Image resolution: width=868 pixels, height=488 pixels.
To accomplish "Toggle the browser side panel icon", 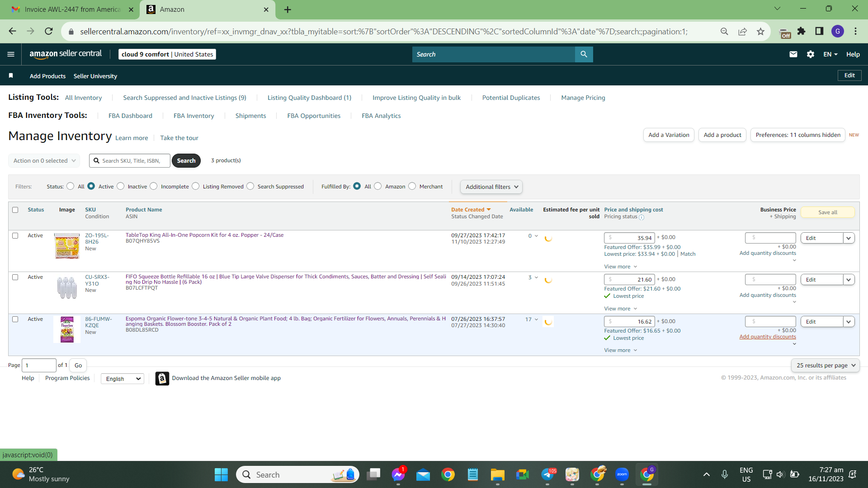I will (x=819, y=31).
